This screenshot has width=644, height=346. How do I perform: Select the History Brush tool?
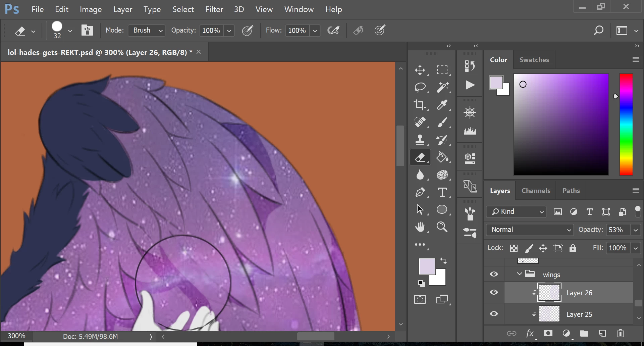click(442, 140)
